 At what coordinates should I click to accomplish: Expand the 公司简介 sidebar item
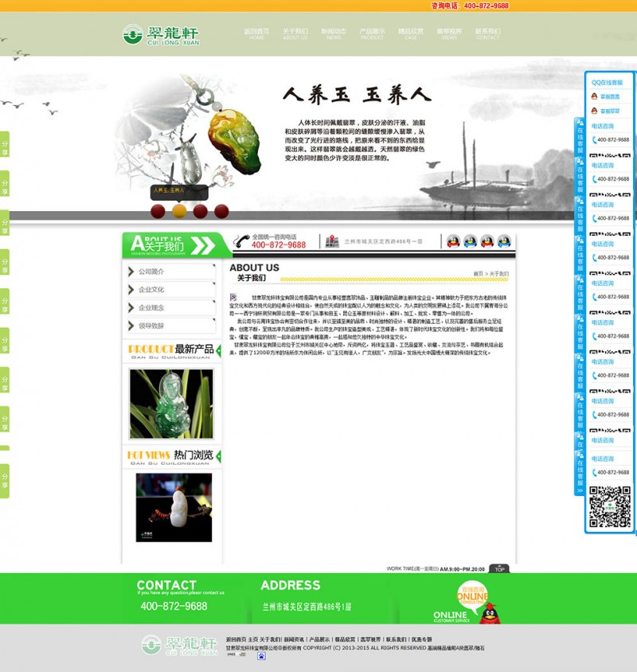pyautogui.click(x=170, y=272)
